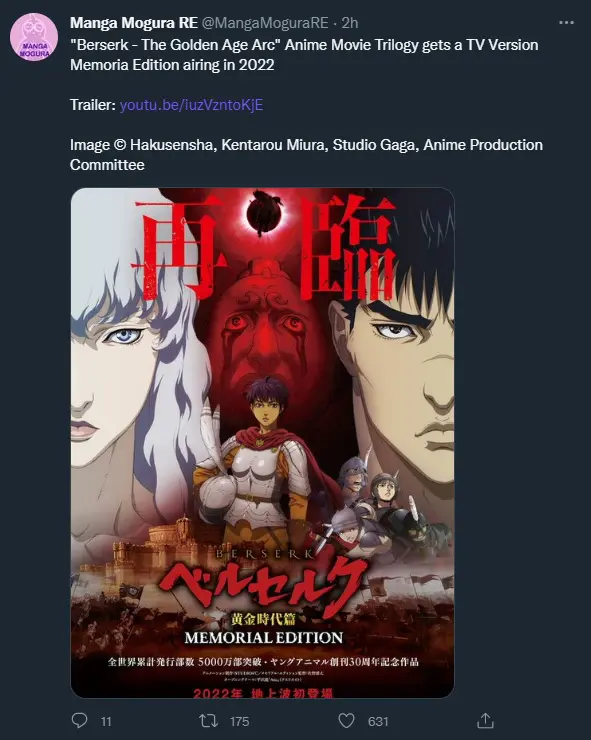591x740 pixels.
Task: Click the Image © Hakusensha credit line
Action: [306, 155]
